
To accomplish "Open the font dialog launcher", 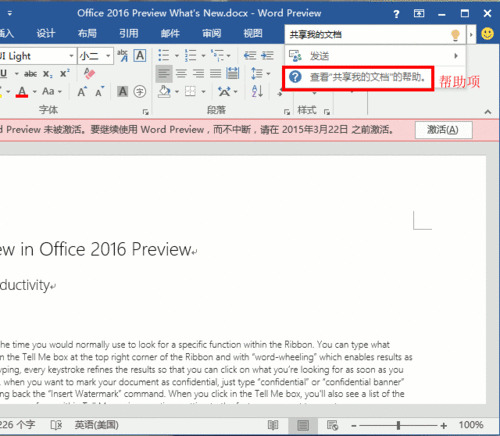I will (x=145, y=112).
